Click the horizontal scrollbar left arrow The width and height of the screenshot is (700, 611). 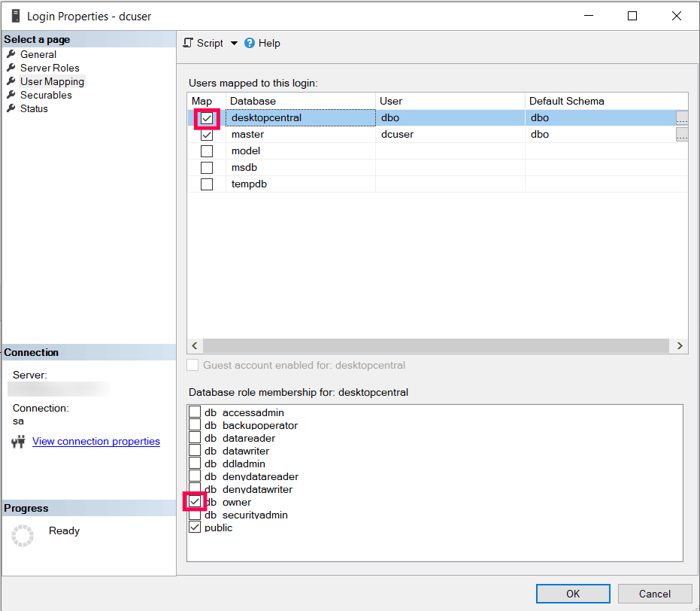(195, 345)
